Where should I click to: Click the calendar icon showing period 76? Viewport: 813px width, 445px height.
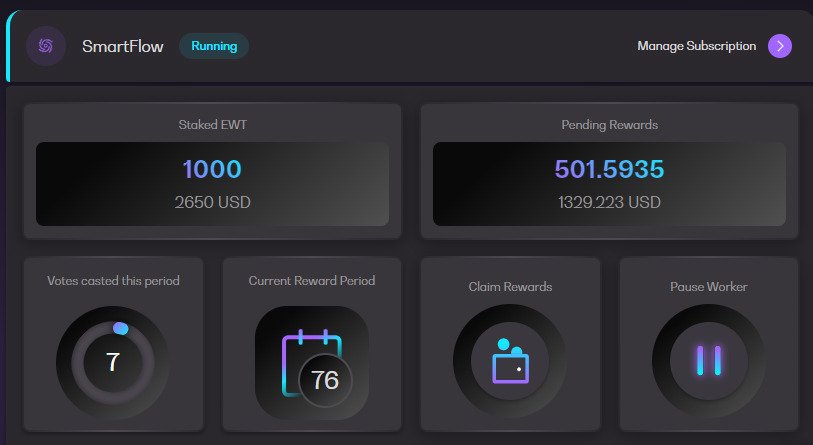tap(312, 363)
